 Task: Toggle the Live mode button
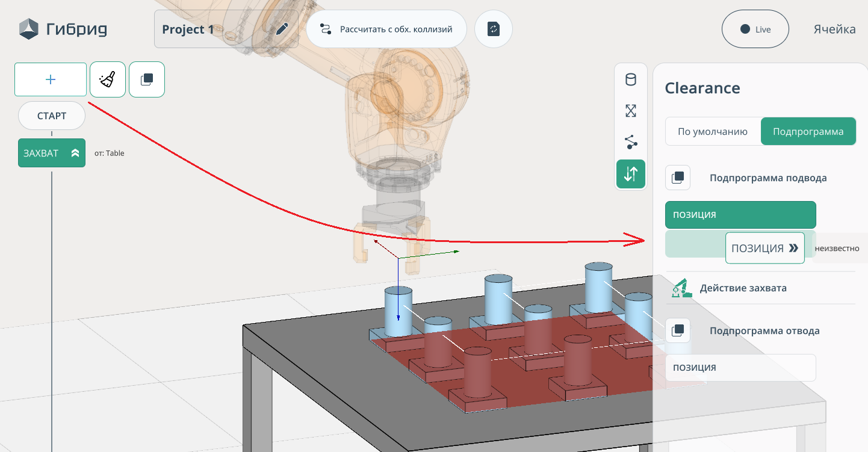[755, 29]
